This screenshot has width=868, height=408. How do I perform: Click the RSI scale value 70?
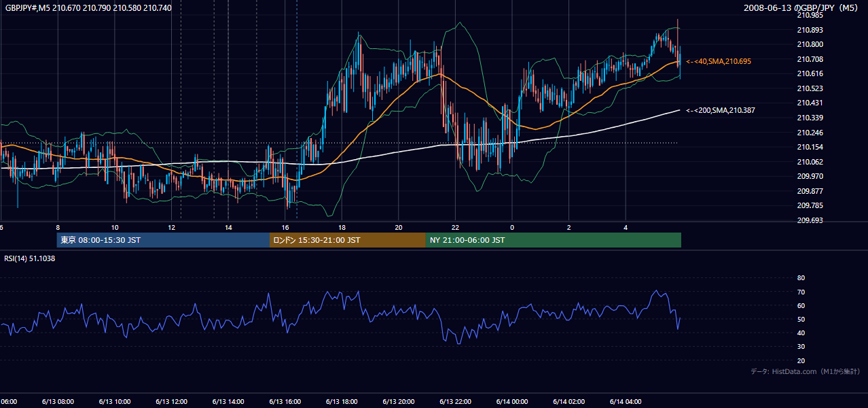pyautogui.click(x=801, y=292)
